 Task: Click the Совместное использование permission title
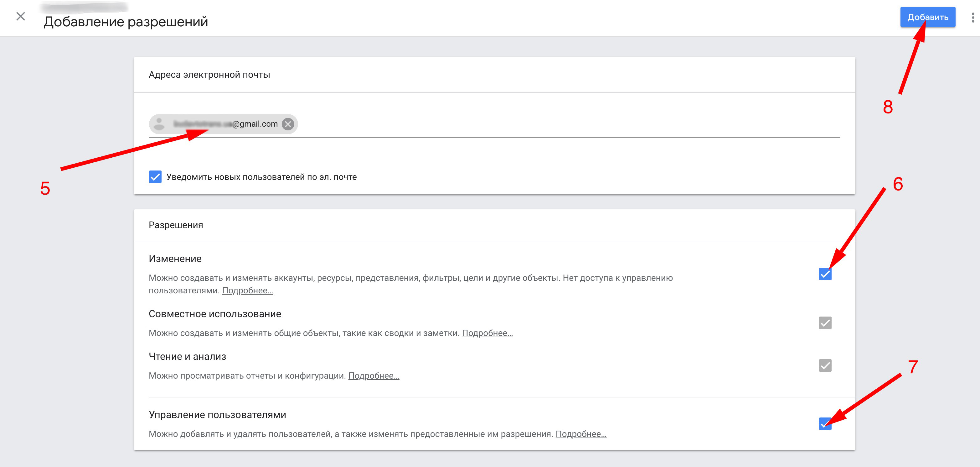click(x=215, y=314)
